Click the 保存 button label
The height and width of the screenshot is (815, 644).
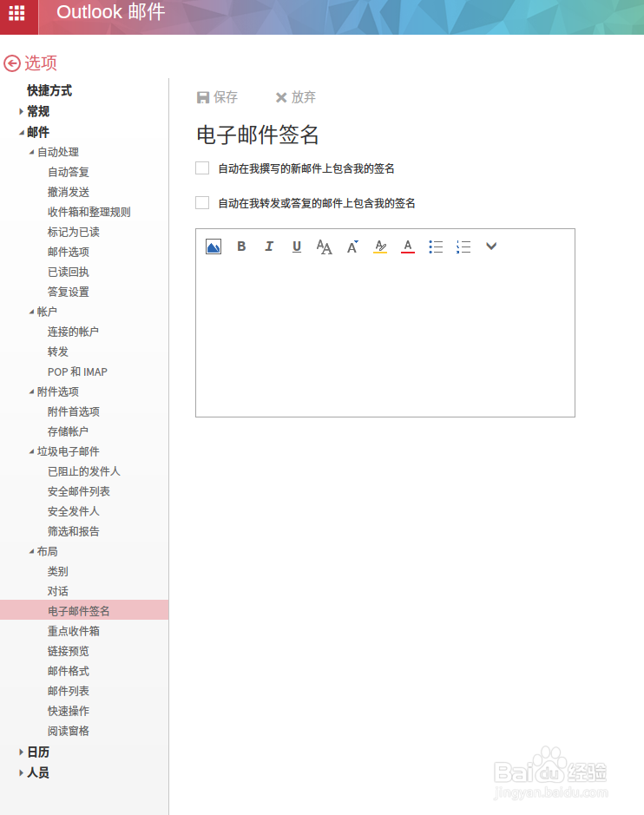click(225, 97)
